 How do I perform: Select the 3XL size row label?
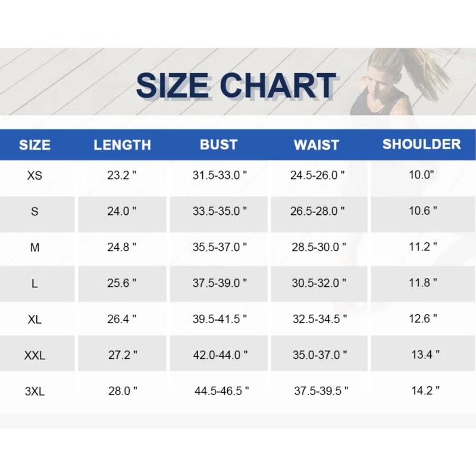coord(35,391)
